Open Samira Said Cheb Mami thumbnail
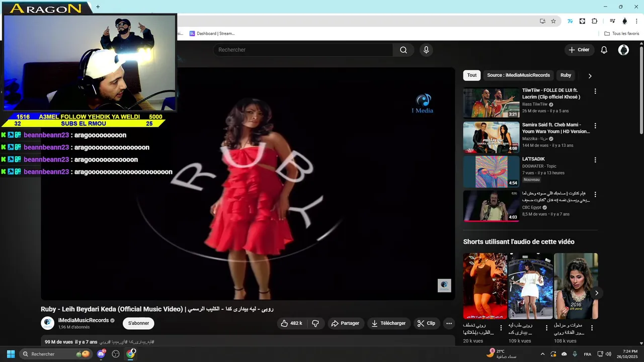The image size is (644, 362). tap(491, 137)
